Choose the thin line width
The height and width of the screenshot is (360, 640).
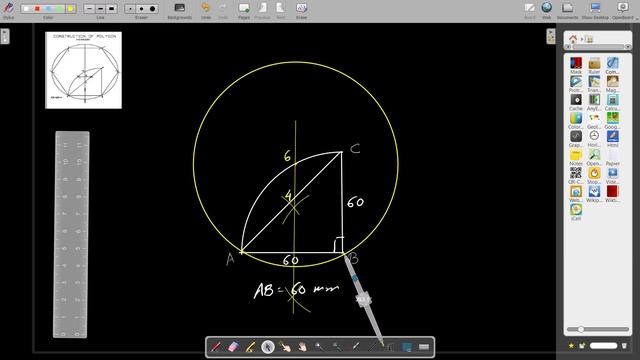pyautogui.click(x=89, y=9)
